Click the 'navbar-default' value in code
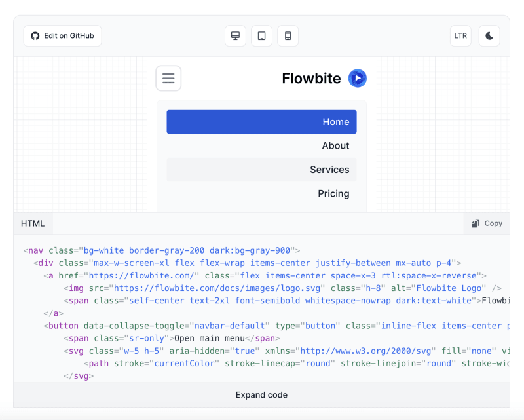524x420 pixels. pos(230,326)
